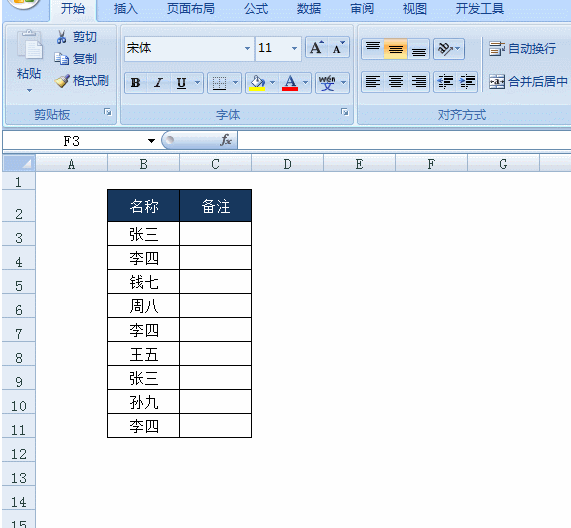
Task: Switch to the 插入 tab
Action: tap(126, 8)
